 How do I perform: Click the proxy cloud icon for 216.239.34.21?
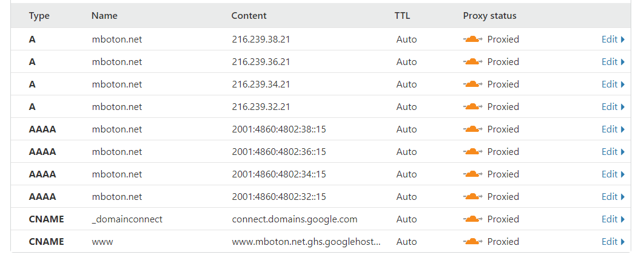473,84
